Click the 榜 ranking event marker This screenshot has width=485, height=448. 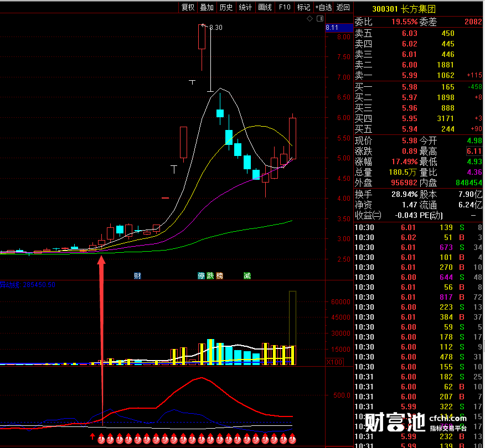tap(219, 275)
